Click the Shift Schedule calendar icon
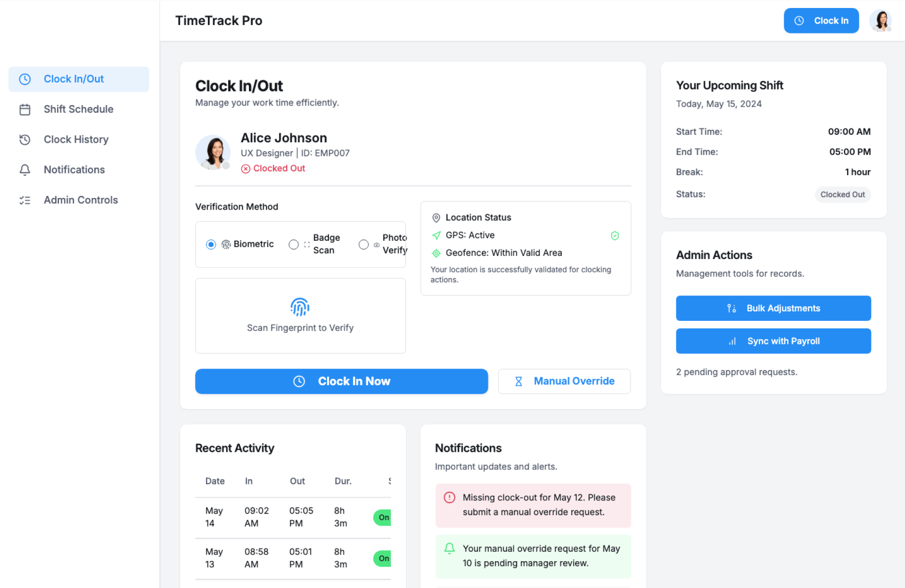905x588 pixels. [x=25, y=109]
